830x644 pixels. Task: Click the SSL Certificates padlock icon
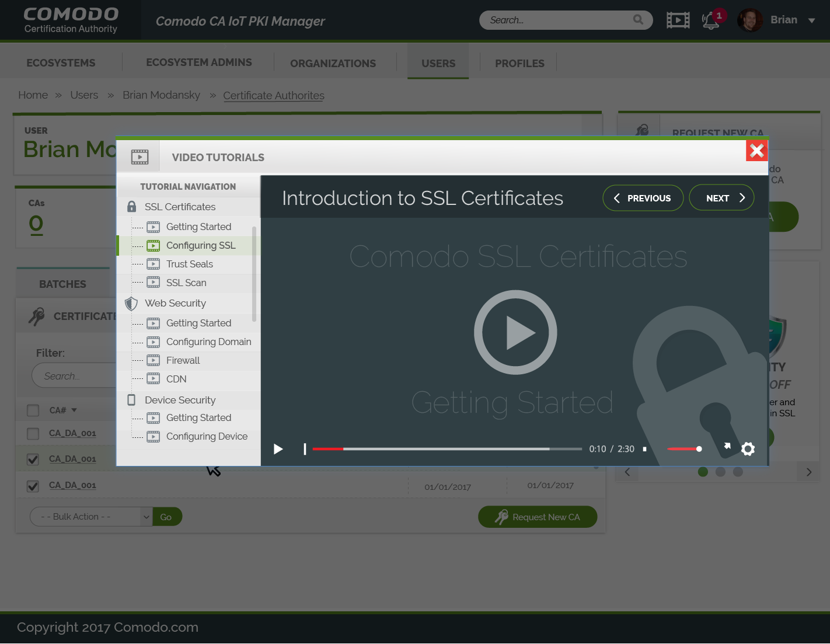click(x=132, y=207)
